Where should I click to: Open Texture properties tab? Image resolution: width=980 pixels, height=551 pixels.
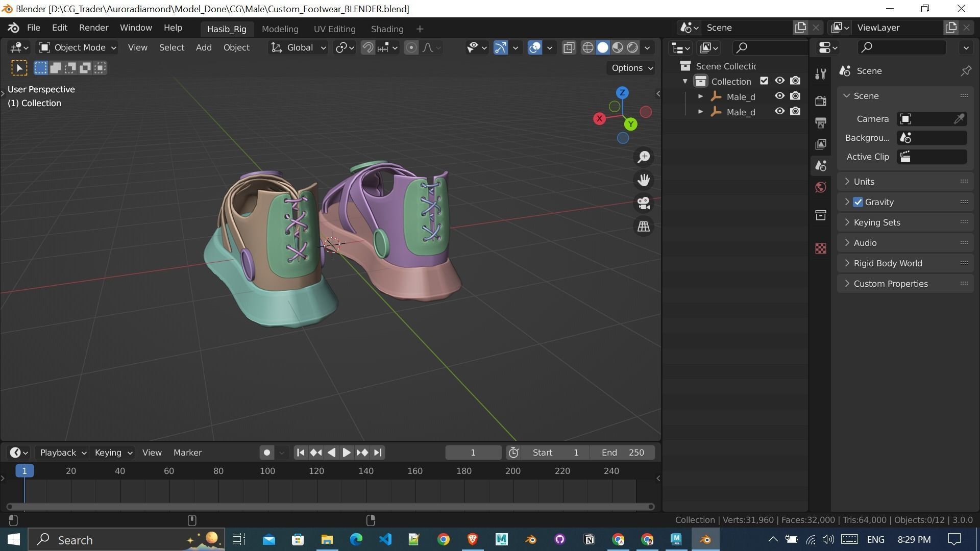(821, 248)
